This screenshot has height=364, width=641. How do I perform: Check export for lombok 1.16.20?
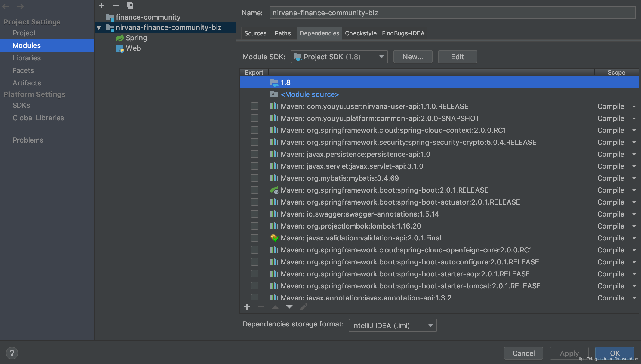click(255, 226)
